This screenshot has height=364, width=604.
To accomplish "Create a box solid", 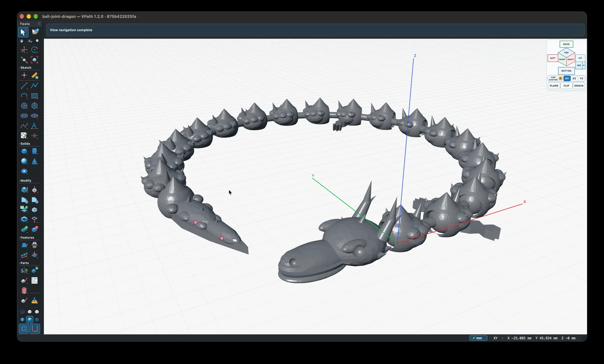I will (x=24, y=151).
